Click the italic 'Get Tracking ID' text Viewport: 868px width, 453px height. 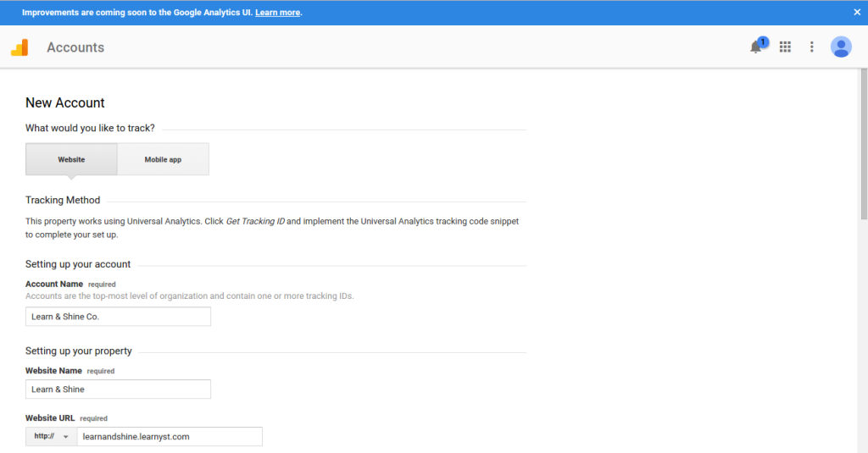pyautogui.click(x=255, y=221)
